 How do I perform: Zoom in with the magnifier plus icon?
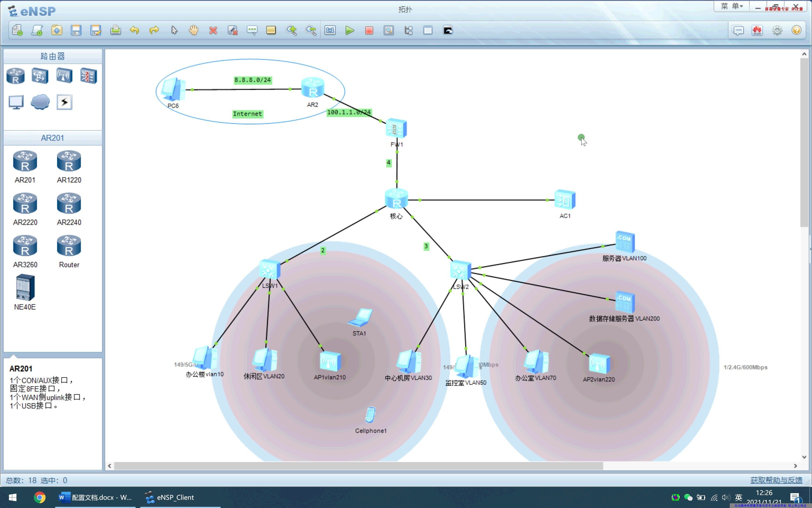click(x=291, y=30)
